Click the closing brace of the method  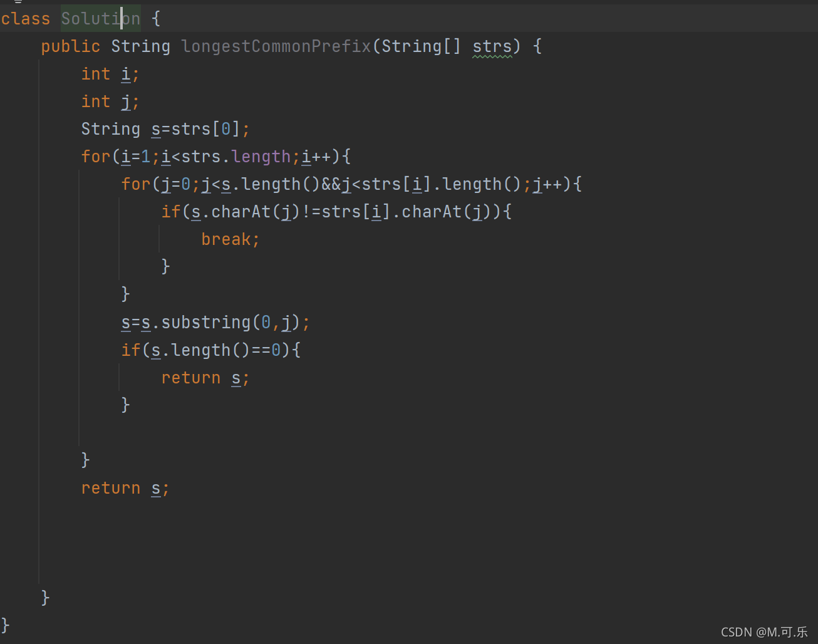[44, 597]
